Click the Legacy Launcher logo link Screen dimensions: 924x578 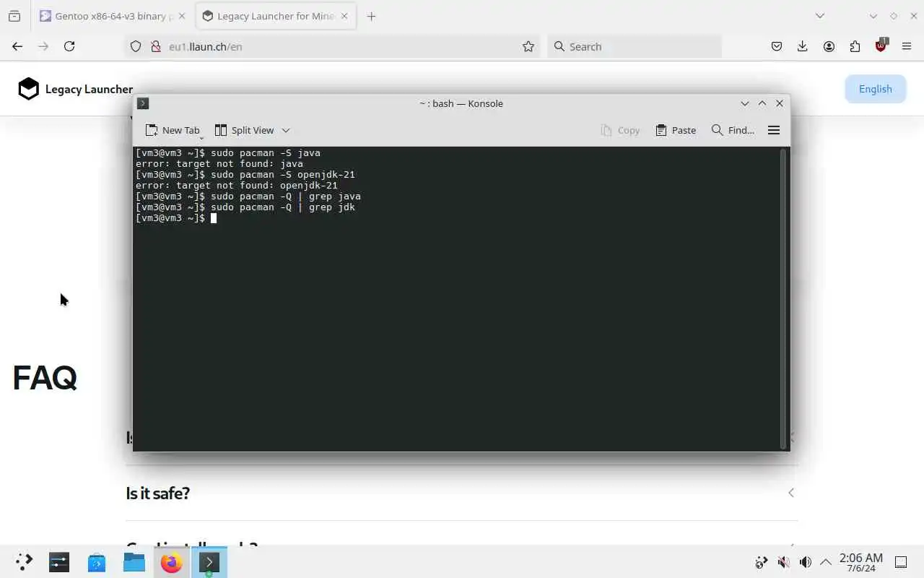click(x=75, y=89)
